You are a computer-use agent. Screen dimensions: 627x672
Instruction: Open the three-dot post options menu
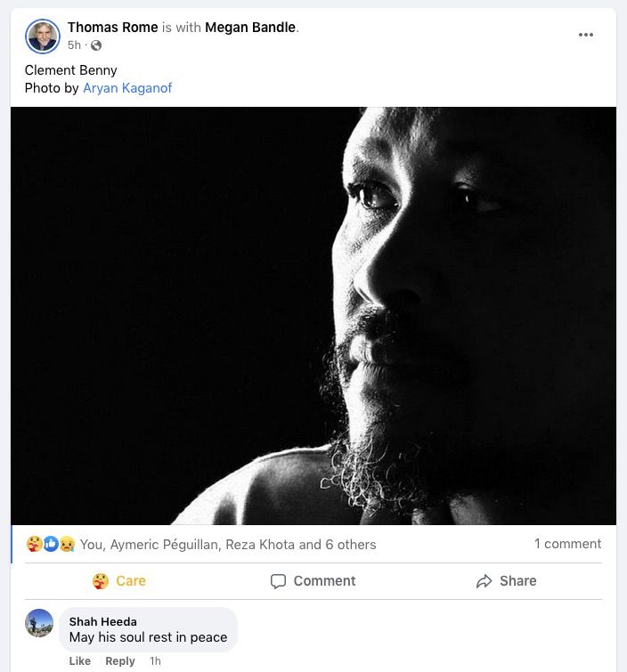(585, 35)
